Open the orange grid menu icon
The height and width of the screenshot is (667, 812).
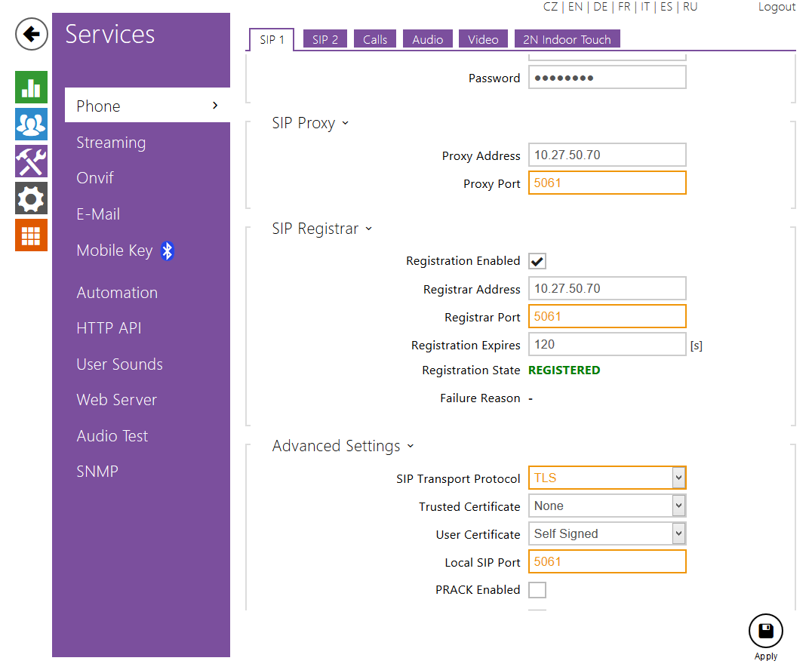(31, 235)
